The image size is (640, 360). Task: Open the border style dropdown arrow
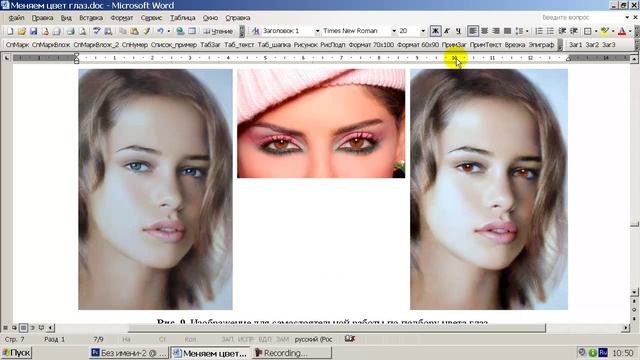596,31
